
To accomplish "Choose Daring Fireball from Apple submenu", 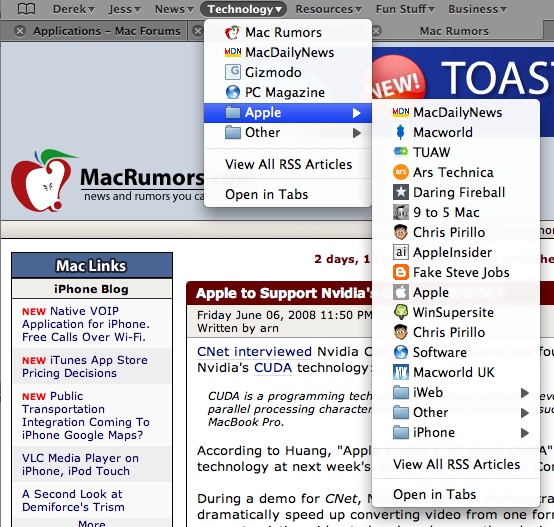I will [456, 192].
